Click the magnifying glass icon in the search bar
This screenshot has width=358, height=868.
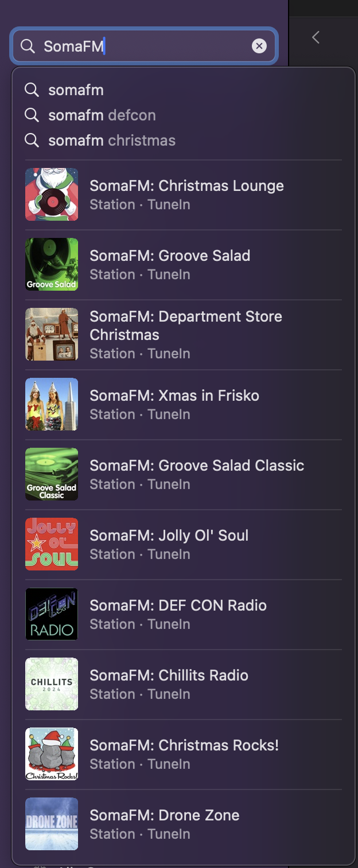(x=28, y=46)
